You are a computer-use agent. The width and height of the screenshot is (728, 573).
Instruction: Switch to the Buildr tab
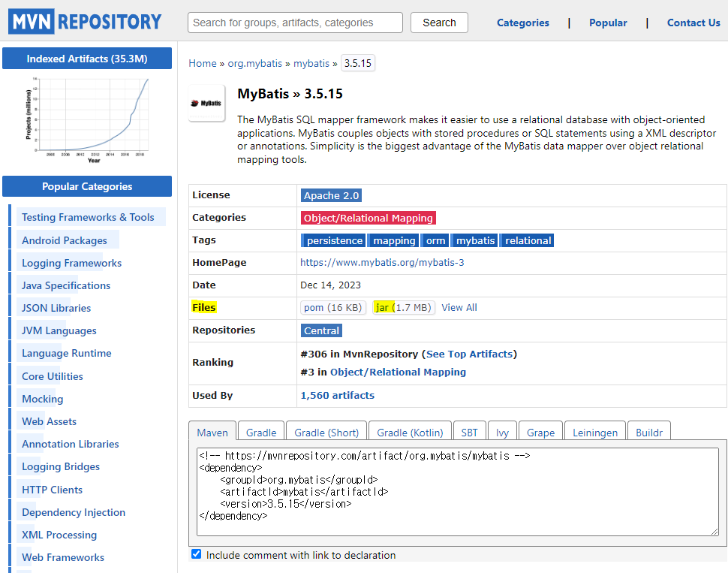(648, 432)
